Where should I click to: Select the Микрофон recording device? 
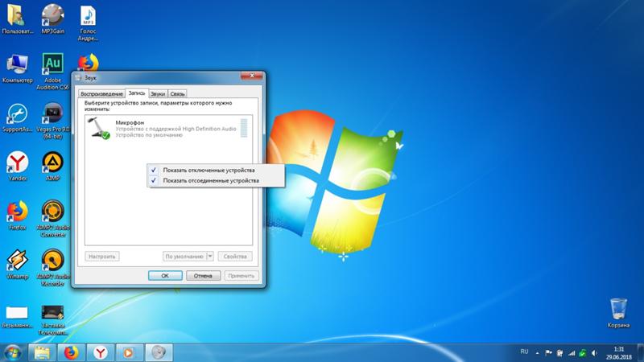click(x=168, y=129)
